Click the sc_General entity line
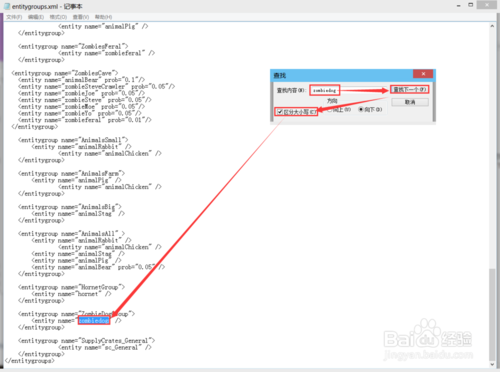The width and height of the screenshot is (500, 372). pos(105,347)
